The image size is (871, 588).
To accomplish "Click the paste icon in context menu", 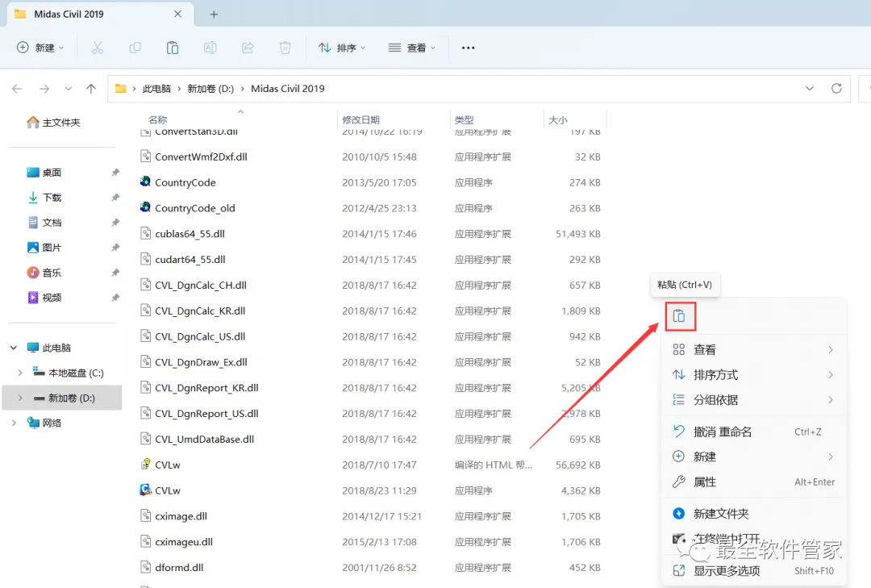I will (x=679, y=316).
